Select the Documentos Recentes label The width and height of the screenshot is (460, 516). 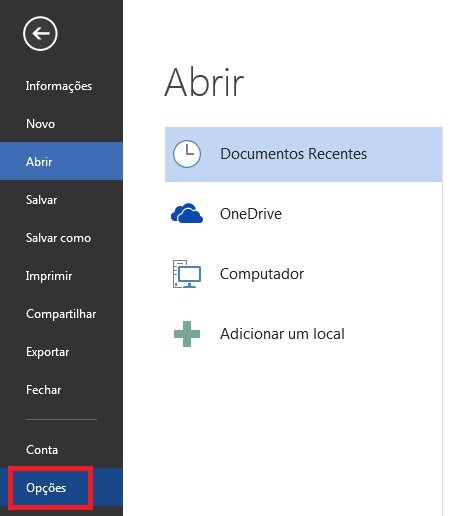click(293, 154)
